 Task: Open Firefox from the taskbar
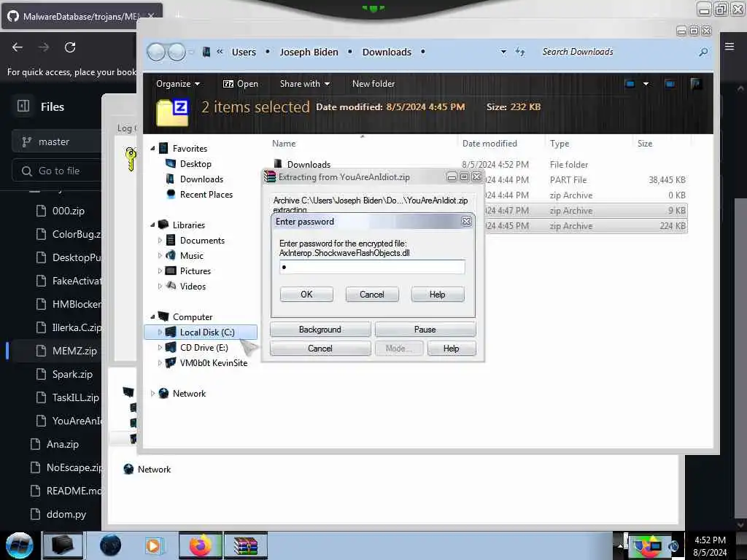click(x=201, y=545)
